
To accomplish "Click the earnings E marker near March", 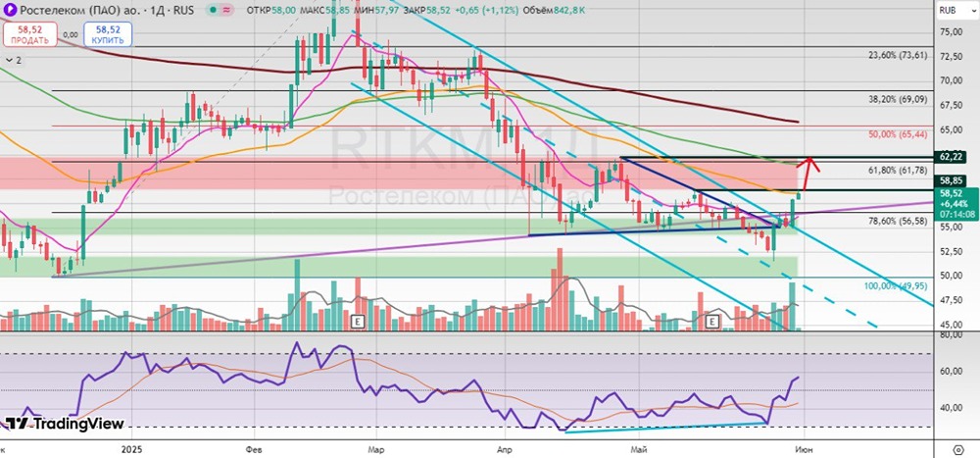I will [x=359, y=322].
